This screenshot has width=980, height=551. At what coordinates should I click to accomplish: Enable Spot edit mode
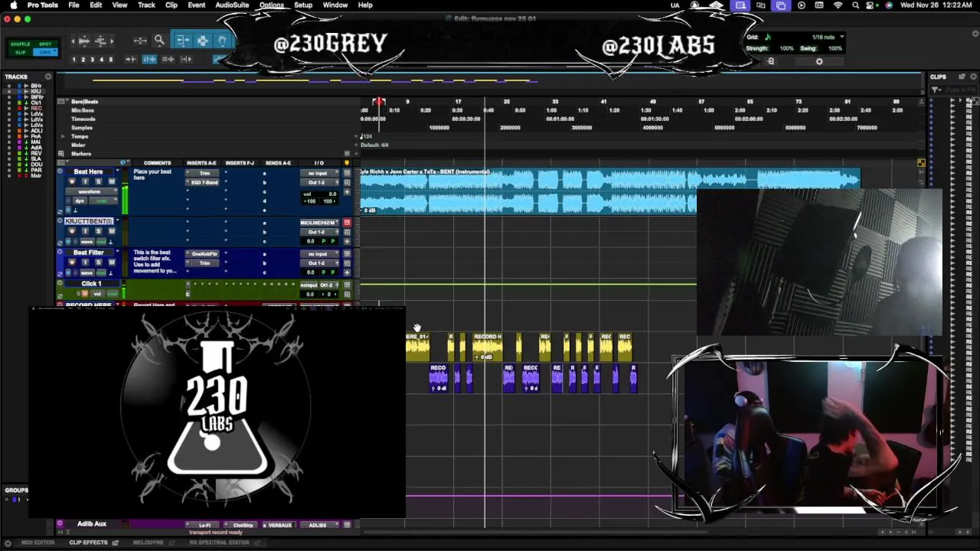pos(45,44)
